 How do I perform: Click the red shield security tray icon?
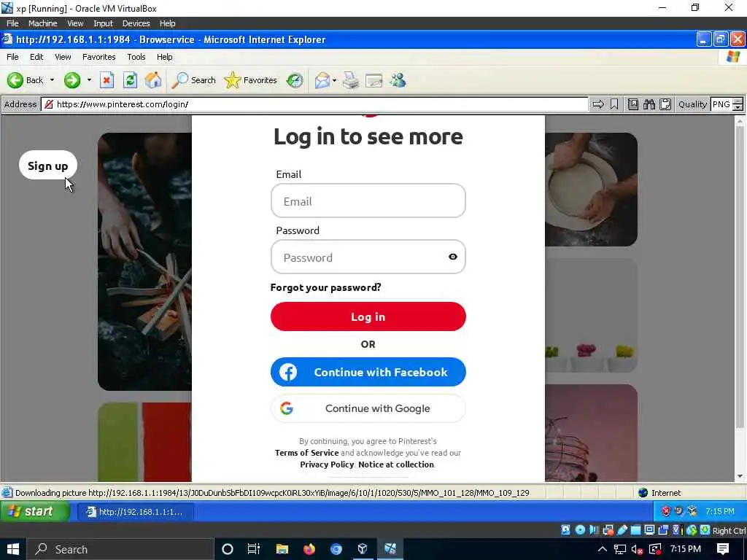[x=666, y=511]
